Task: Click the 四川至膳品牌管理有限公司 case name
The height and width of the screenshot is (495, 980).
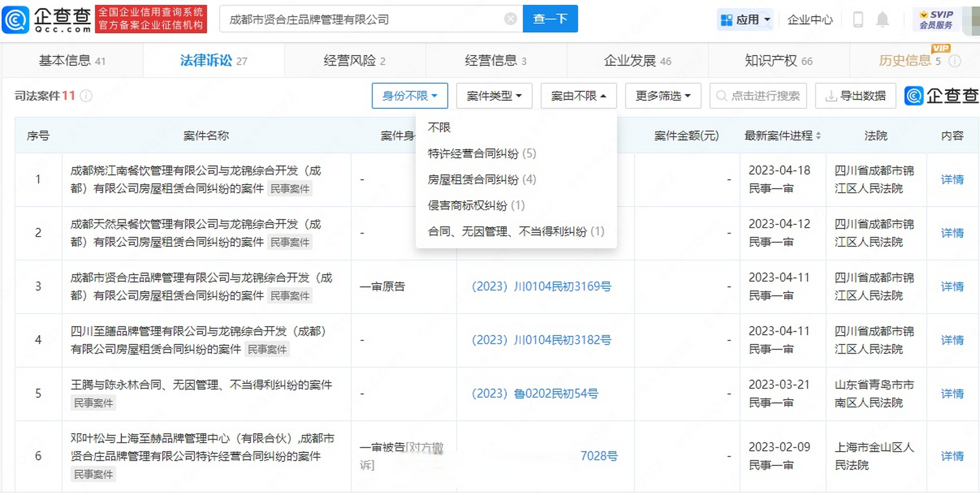Action: click(198, 340)
